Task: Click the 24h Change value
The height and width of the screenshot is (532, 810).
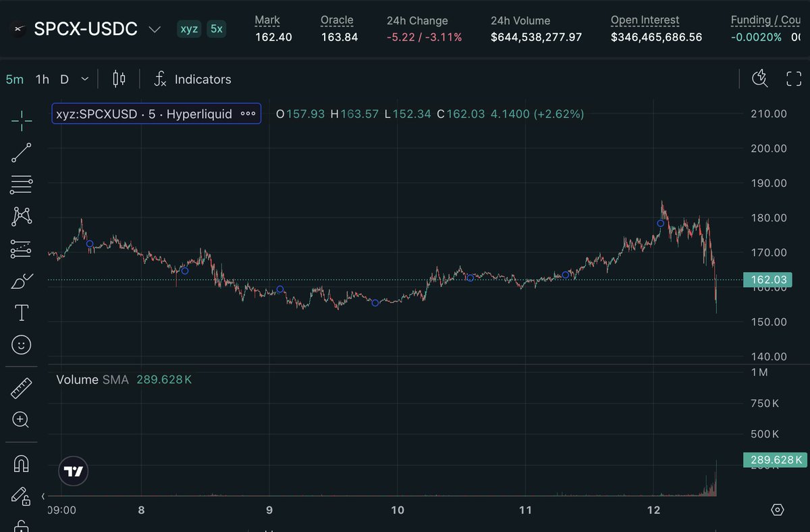Action: tap(425, 37)
